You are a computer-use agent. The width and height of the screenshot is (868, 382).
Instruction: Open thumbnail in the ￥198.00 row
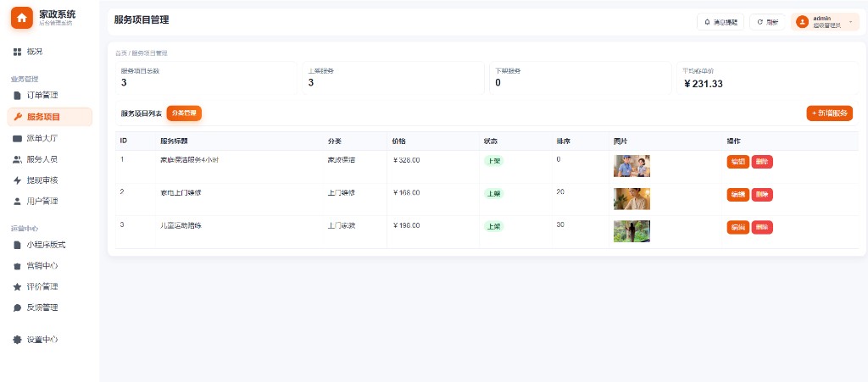coord(632,231)
